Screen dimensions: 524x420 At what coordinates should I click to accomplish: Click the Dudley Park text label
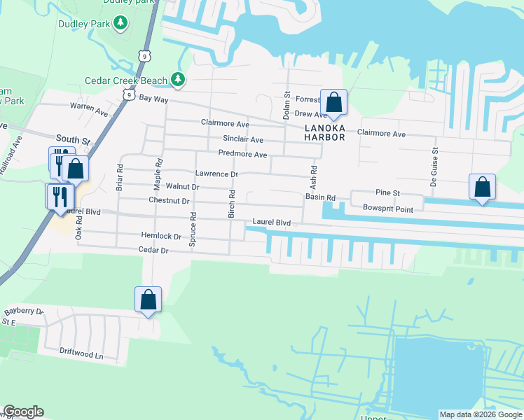click(84, 24)
